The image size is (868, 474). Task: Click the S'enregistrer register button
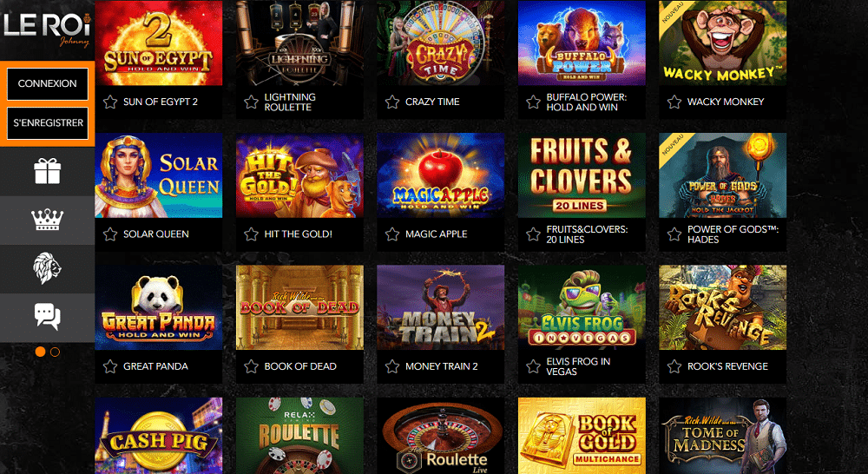[x=48, y=123]
